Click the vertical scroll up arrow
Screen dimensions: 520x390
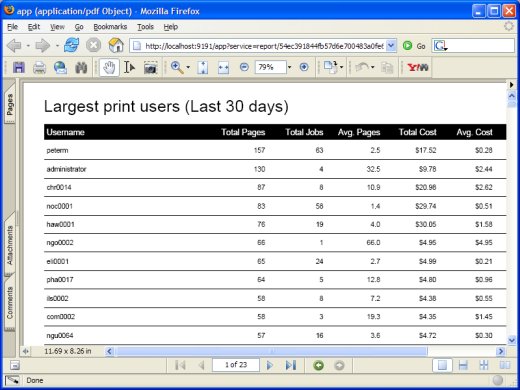pos(512,96)
